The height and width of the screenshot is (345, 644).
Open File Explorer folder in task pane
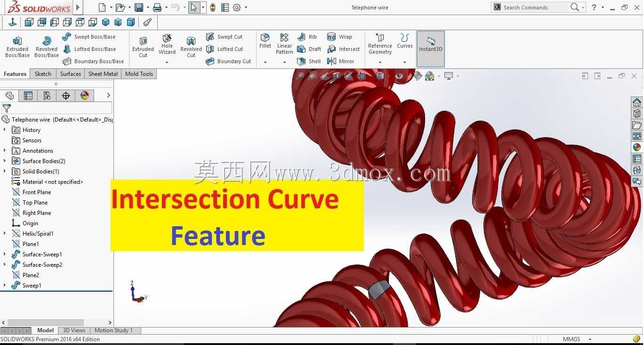coord(637,125)
